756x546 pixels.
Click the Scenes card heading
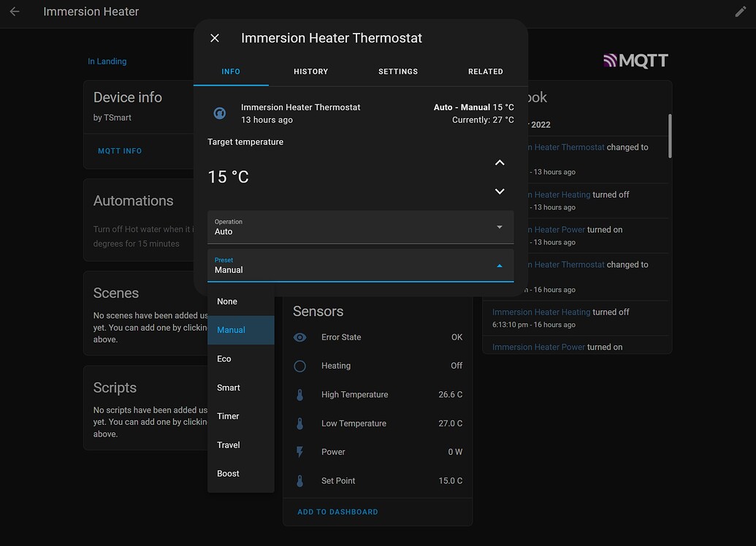tap(115, 293)
